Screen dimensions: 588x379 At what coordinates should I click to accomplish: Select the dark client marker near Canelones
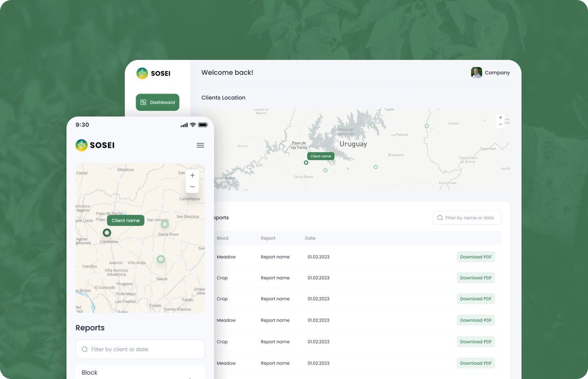coord(107,233)
